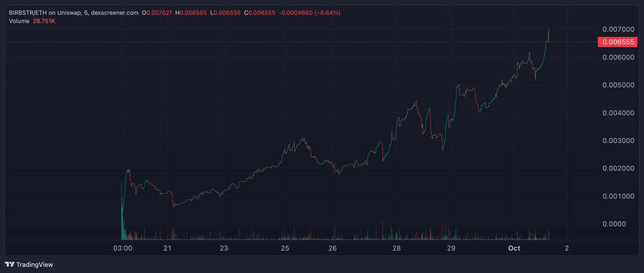Viewport: 644px width, 273px height.
Task: Click the 21 date label on time axis
Action: (167, 248)
